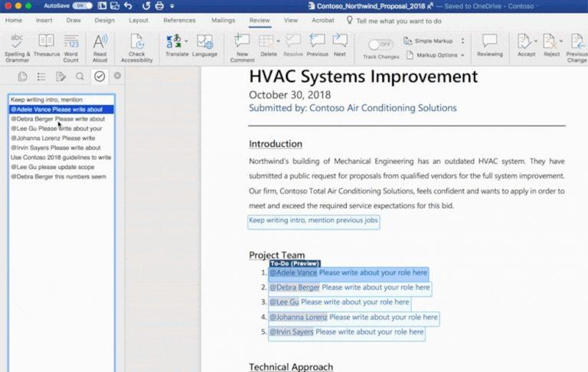Open the Language settings
588x372 pixels.
tap(204, 45)
